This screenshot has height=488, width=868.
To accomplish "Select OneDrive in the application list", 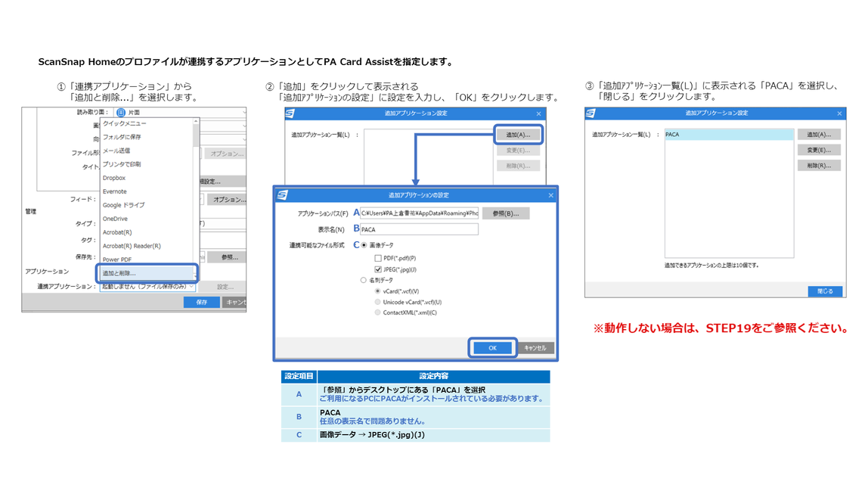I will pos(115,219).
